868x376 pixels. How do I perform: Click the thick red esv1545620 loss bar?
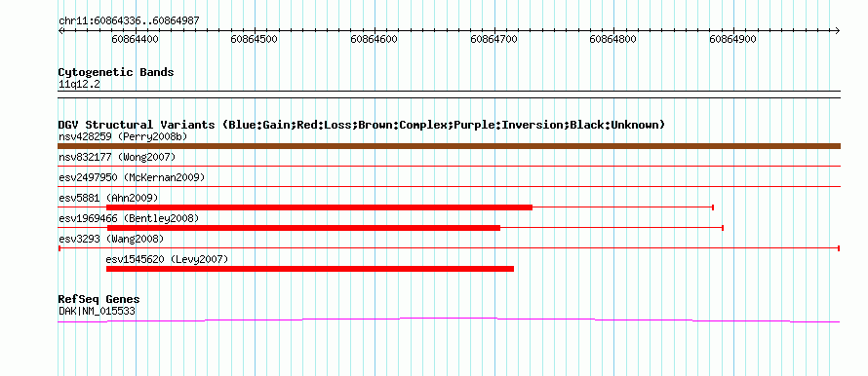point(310,269)
